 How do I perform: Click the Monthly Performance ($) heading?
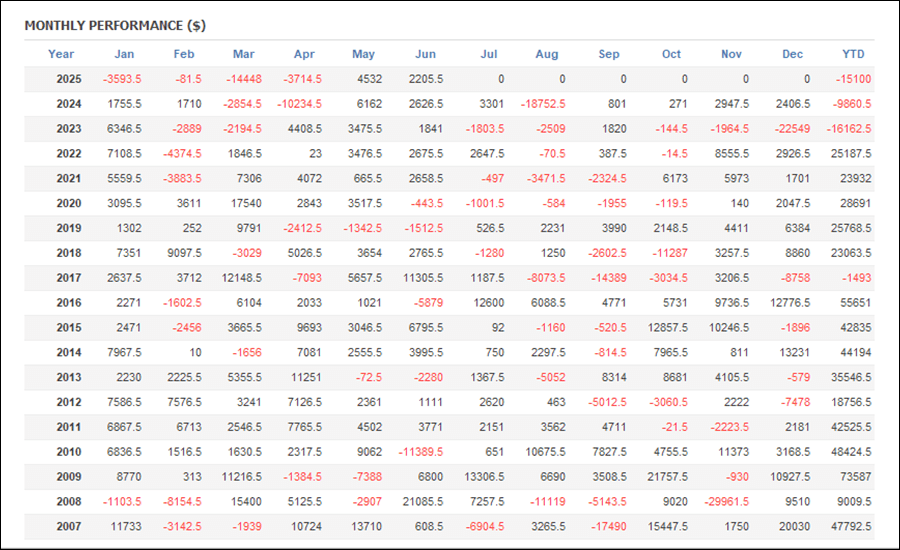pyautogui.click(x=115, y=26)
